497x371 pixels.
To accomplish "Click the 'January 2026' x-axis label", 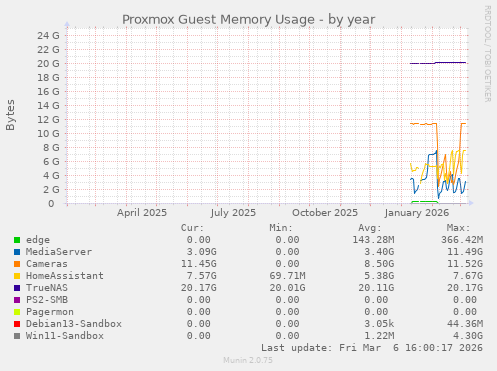I will (x=416, y=213).
